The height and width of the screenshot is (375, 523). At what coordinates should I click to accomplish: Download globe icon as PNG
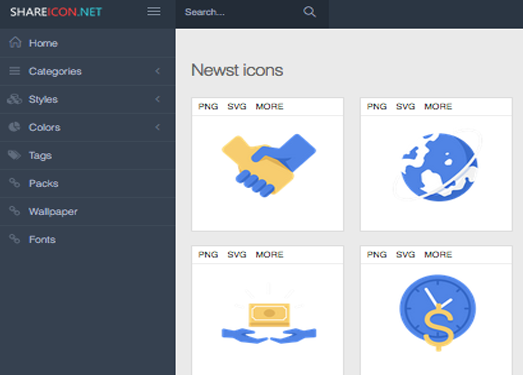pyautogui.click(x=377, y=106)
